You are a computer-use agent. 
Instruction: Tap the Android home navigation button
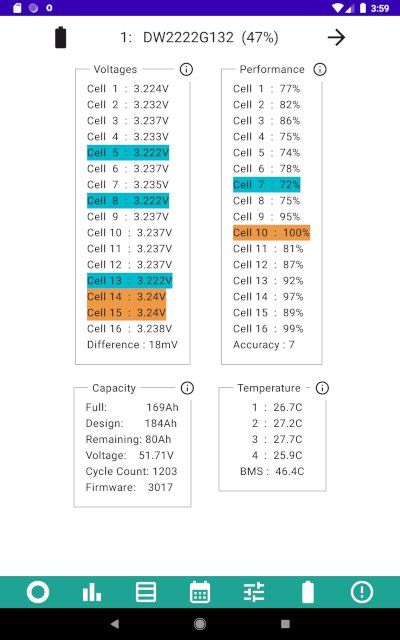pyautogui.click(x=200, y=624)
